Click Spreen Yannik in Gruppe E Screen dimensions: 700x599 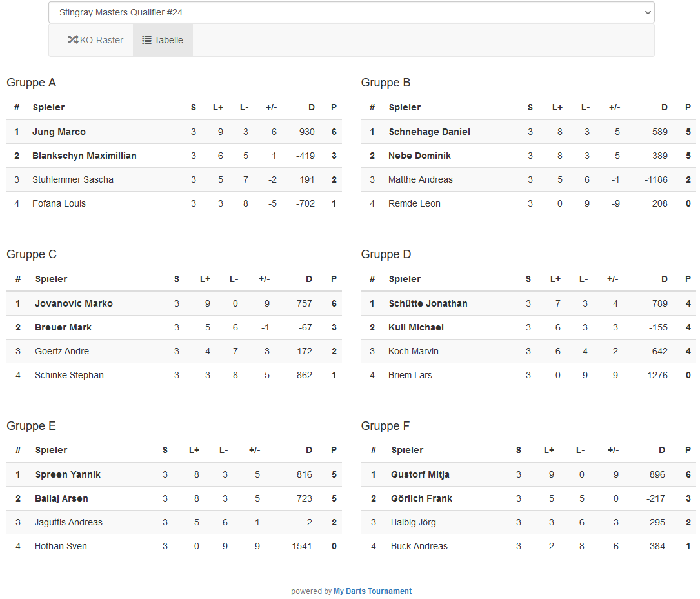[68, 474]
